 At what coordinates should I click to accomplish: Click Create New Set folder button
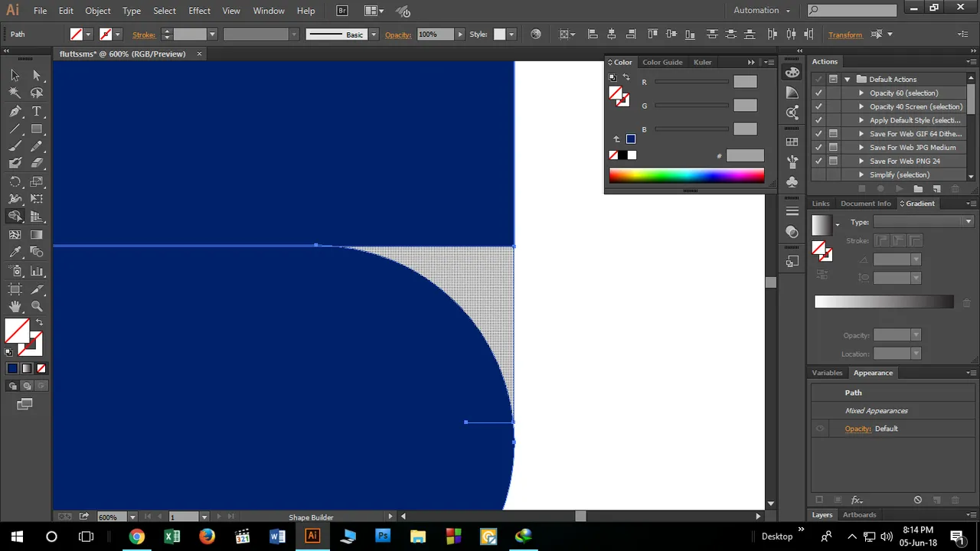(x=917, y=188)
